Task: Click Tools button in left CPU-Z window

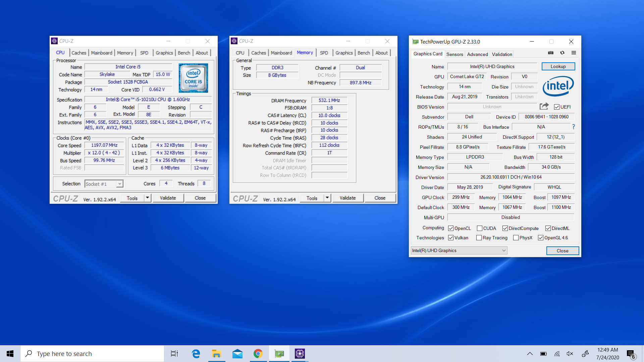Action: 132,198
